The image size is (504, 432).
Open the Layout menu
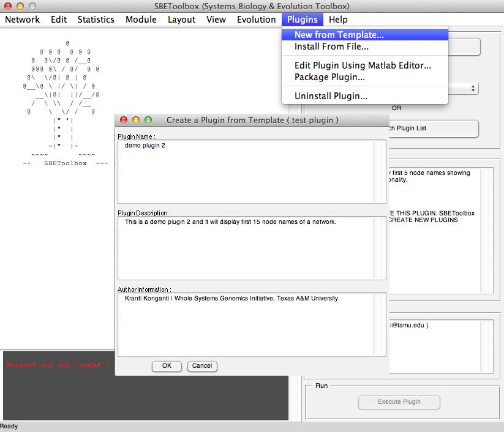tap(181, 20)
